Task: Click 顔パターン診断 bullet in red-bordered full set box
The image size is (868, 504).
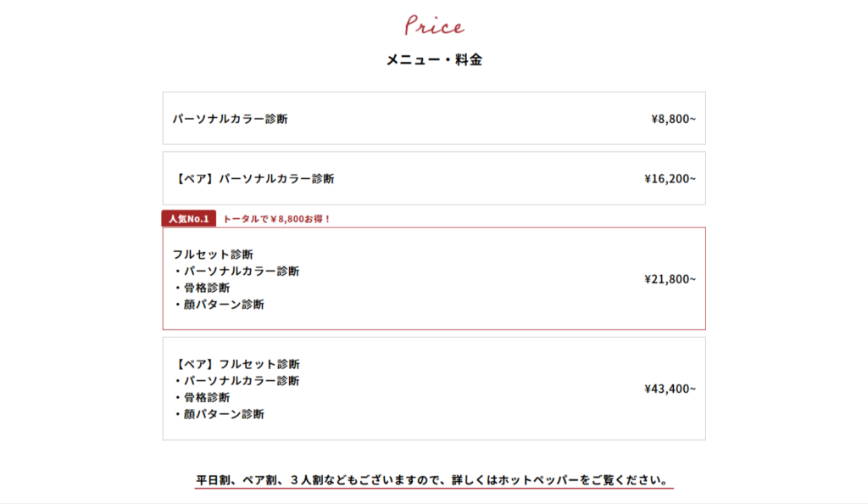Action: [x=223, y=305]
